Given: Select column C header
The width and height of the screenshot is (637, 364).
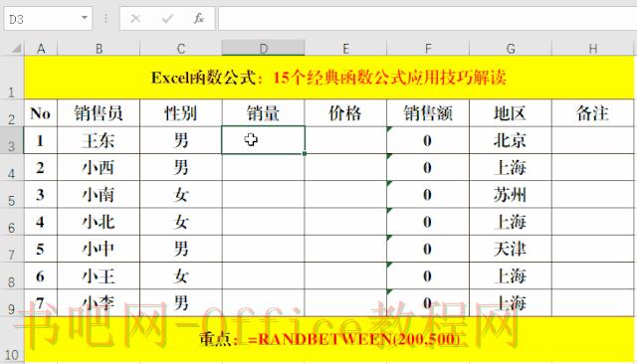Looking at the screenshot, I should 181,49.
